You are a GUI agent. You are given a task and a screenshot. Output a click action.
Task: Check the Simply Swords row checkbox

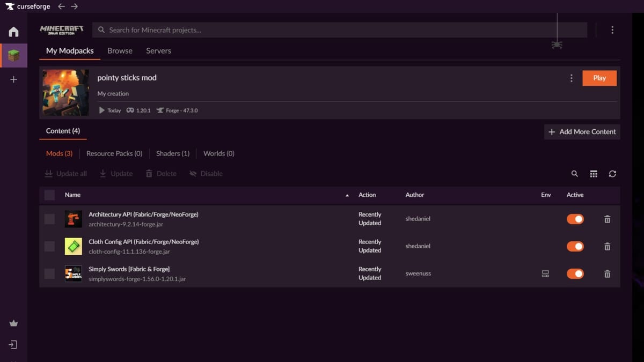pyautogui.click(x=49, y=274)
